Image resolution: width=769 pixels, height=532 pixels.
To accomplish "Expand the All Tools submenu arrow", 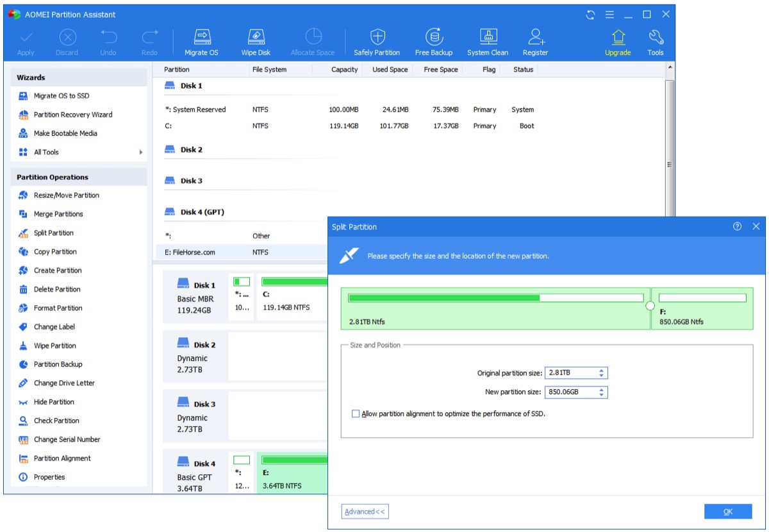I will pos(141,153).
